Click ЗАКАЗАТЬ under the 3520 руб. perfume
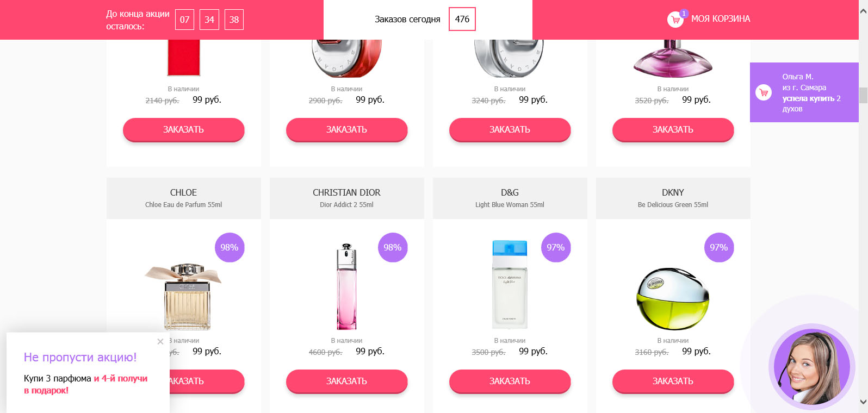868x413 pixels. (673, 129)
